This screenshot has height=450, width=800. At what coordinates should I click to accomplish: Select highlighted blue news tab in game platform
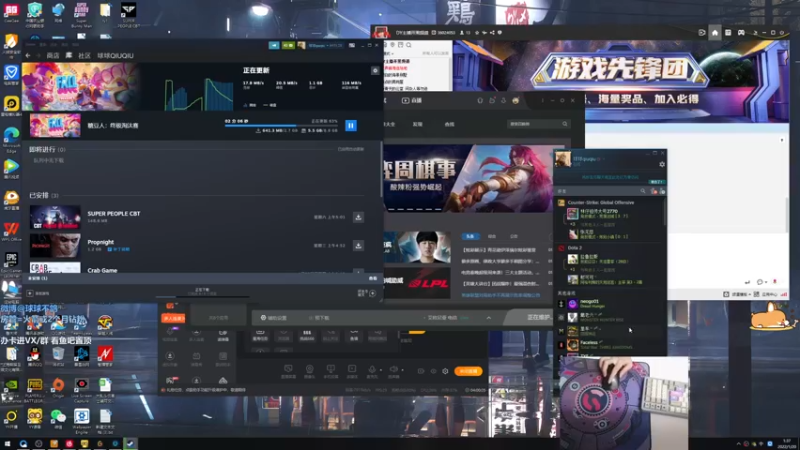(470, 236)
